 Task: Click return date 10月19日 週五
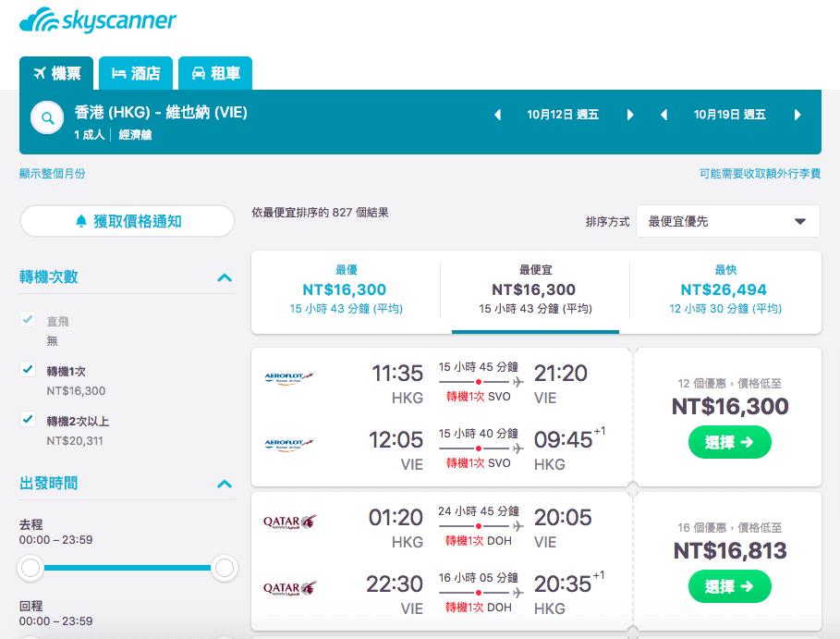[x=730, y=115]
